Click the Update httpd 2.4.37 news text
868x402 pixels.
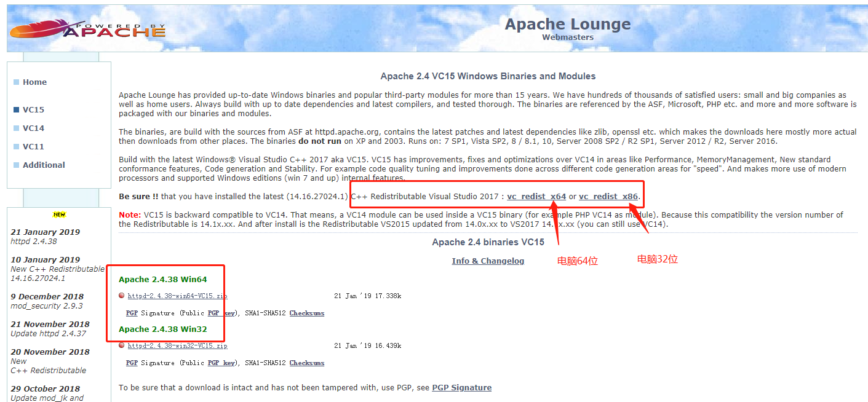point(49,334)
